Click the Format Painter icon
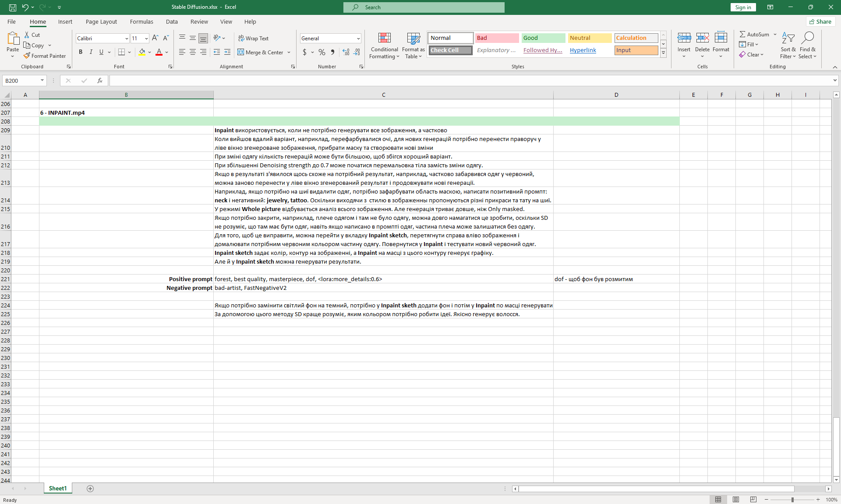This screenshot has width=841, height=504. click(x=27, y=56)
